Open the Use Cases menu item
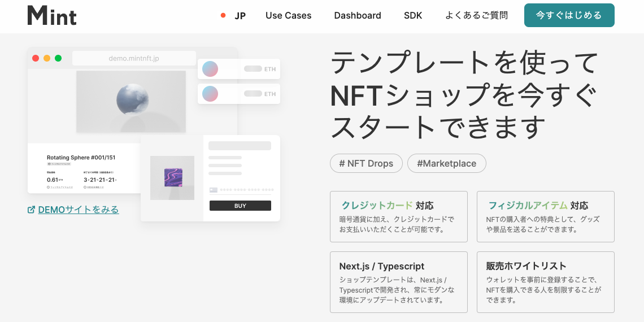 point(288,16)
